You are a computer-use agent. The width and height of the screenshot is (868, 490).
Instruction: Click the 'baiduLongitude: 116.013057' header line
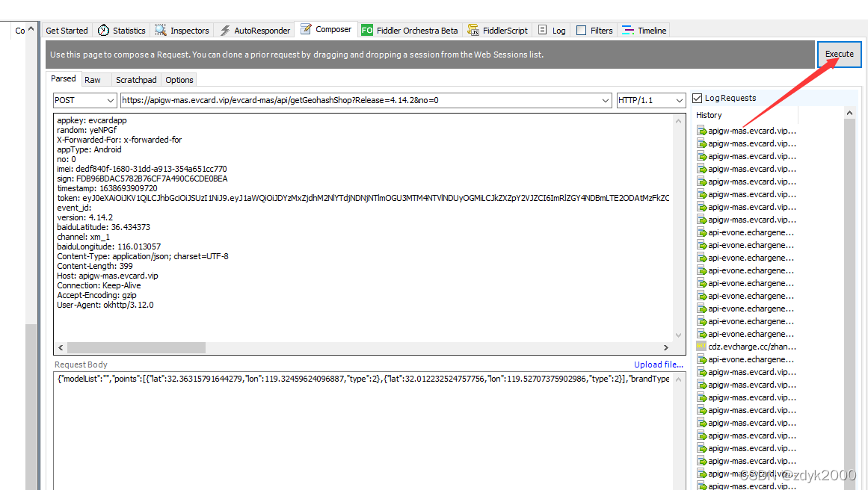click(x=109, y=246)
